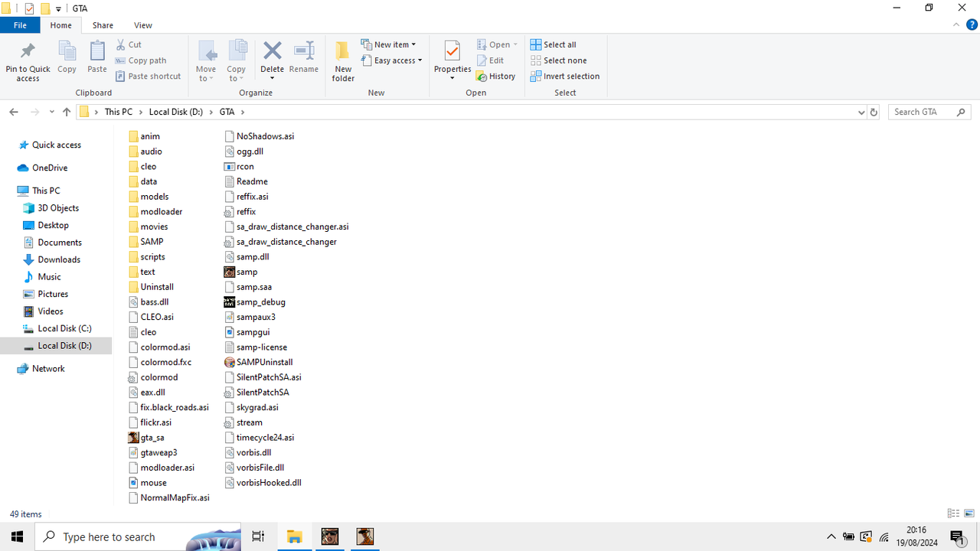The height and width of the screenshot is (551, 980).
Task: Click This PC in address path
Action: click(x=119, y=112)
